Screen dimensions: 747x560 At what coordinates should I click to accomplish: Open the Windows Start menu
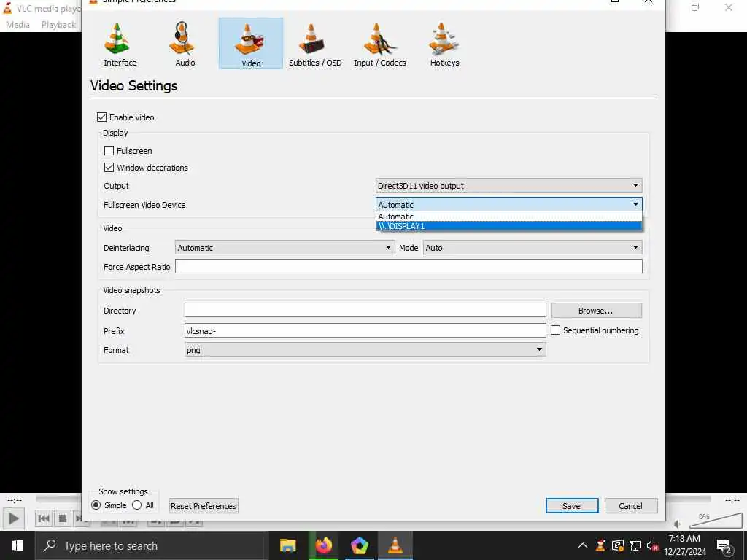(18, 545)
